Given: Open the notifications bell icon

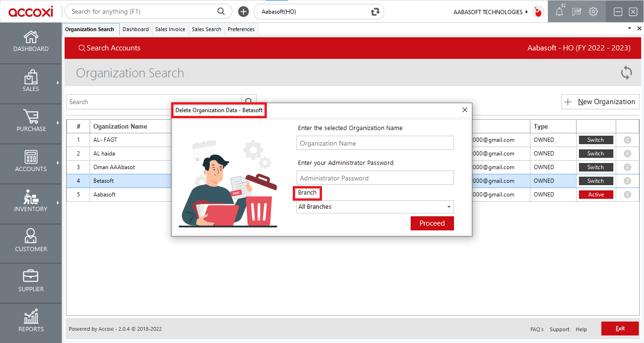Looking at the screenshot, I should [559, 12].
